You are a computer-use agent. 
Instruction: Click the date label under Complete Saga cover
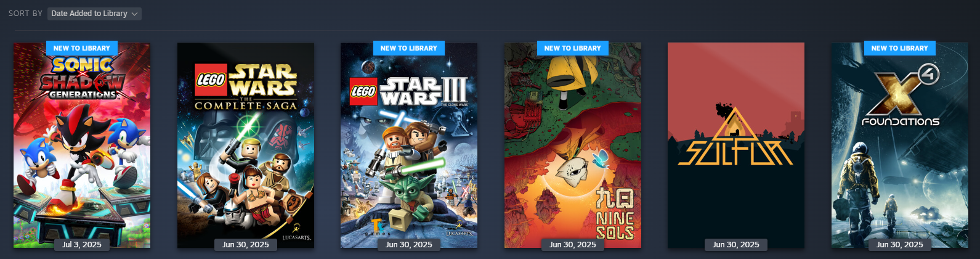tap(246, 245)
